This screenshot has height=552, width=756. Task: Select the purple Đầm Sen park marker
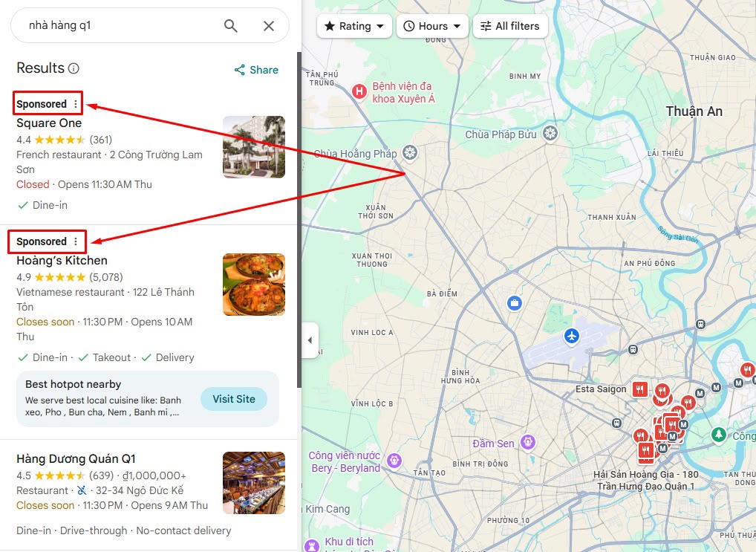click(x=527, y=442)
